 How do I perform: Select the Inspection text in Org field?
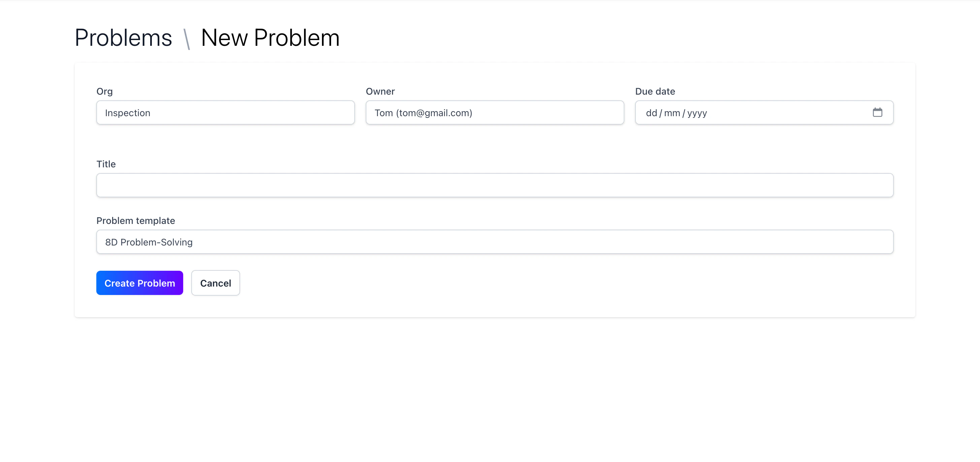click(x=128, y=112)
